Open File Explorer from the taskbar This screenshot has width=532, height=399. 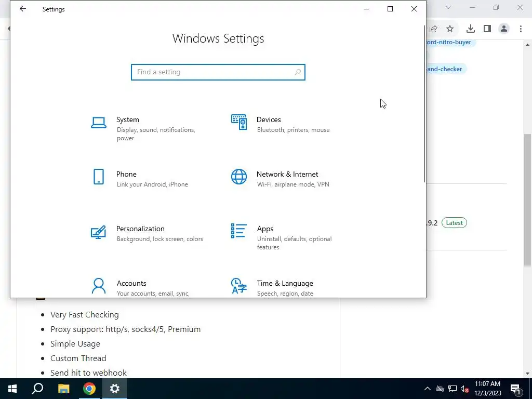tap(63, 389)
